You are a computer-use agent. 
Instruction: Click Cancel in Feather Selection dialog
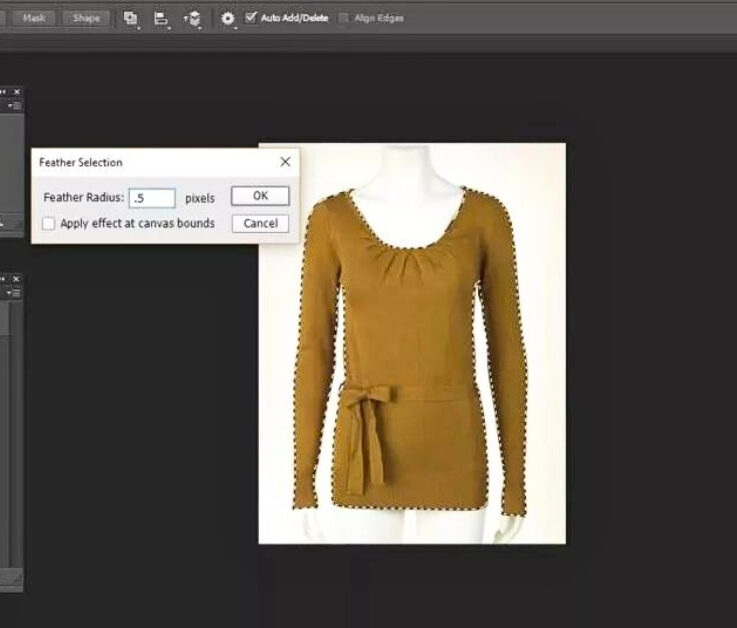tap(260, 223)
